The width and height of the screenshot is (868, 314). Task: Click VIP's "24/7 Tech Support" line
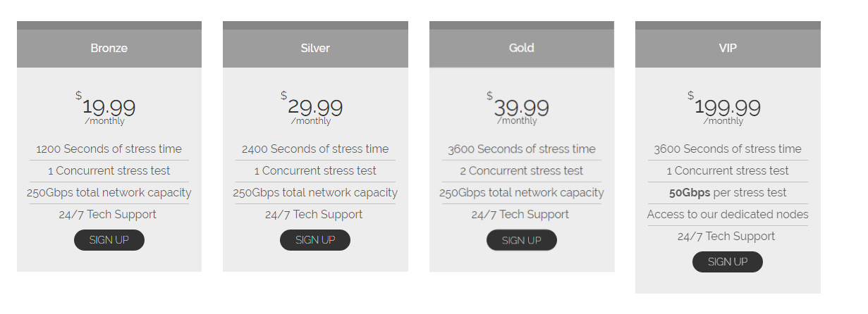tap(726, 237)
